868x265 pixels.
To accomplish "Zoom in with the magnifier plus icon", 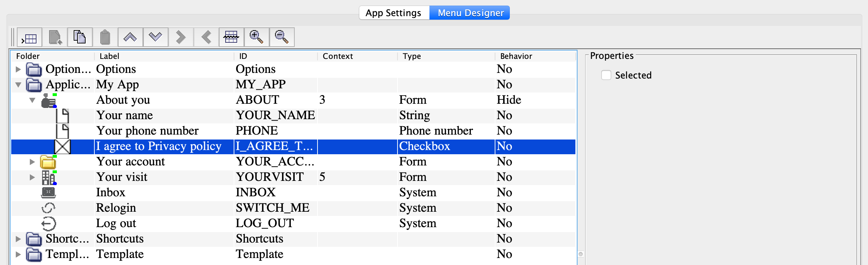I will [256, 38].
